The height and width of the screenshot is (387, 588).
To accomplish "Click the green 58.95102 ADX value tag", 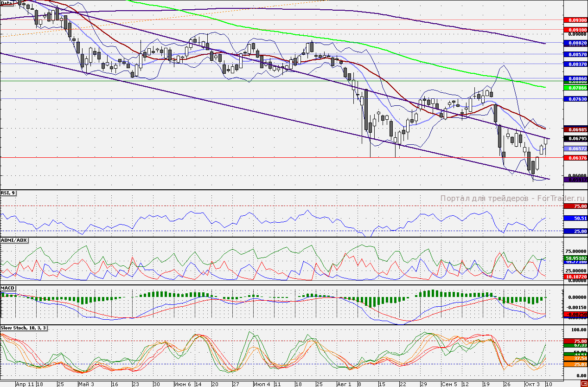I will [575, 258].
